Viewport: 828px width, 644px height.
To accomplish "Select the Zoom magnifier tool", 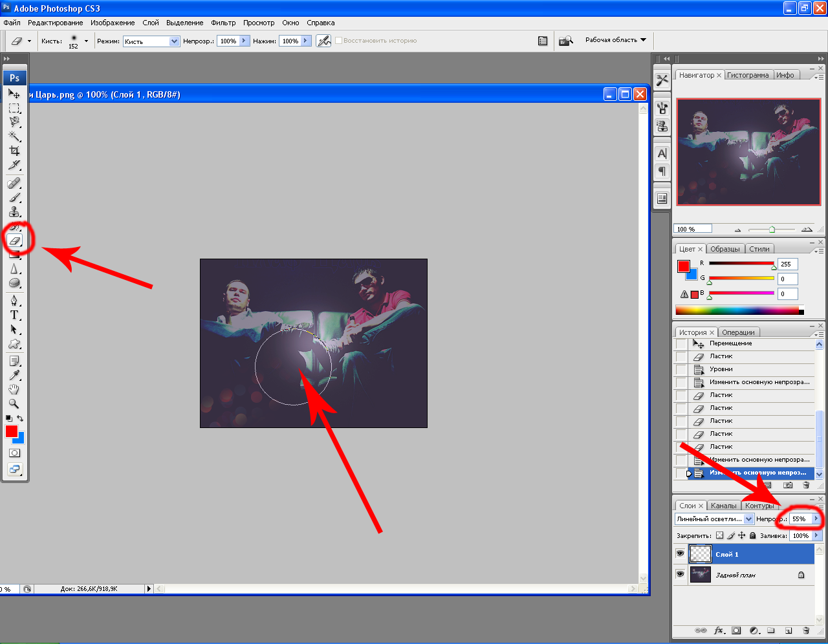I will pyautogui.click(x=14, y=403).
